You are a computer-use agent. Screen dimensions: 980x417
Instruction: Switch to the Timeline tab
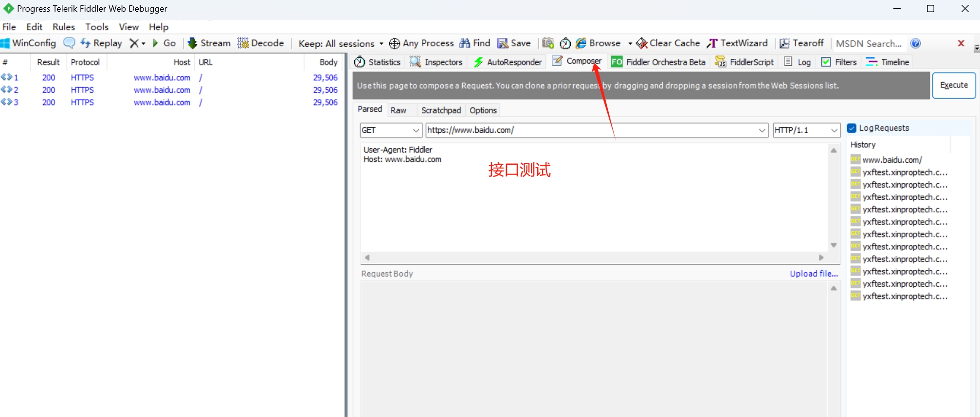coord(888,62)
